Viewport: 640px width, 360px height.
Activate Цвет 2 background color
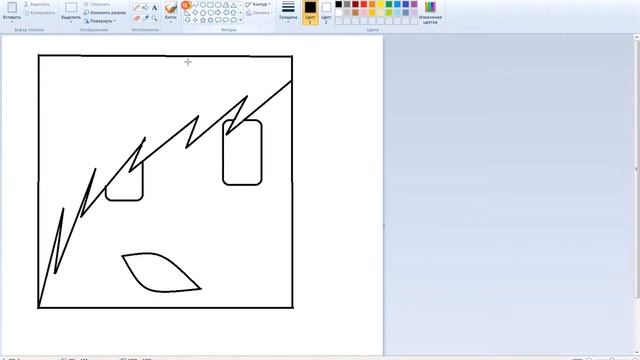click(x=326, y=12)
